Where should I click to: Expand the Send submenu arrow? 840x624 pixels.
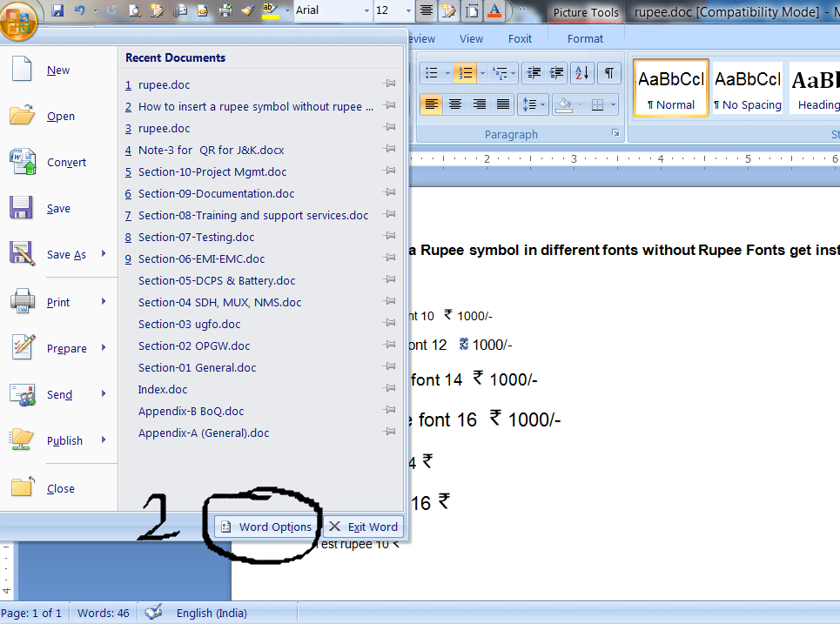(x=104, y=393)
